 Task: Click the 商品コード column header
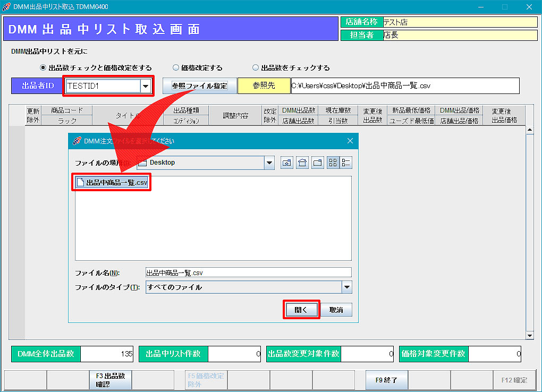tap(67, 110)
